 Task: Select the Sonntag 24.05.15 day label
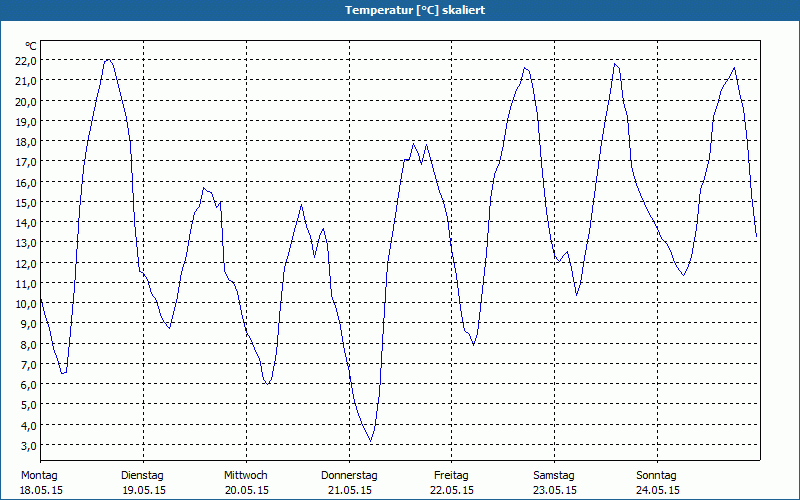coord(657,483)
